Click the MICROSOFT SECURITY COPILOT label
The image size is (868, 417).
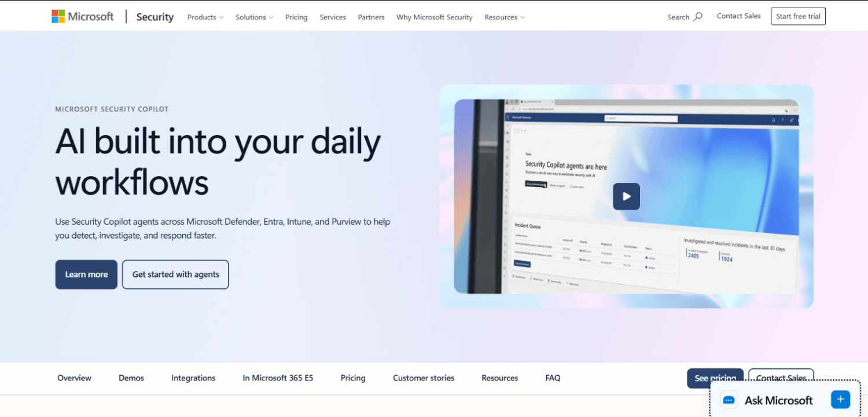[112, 109]
